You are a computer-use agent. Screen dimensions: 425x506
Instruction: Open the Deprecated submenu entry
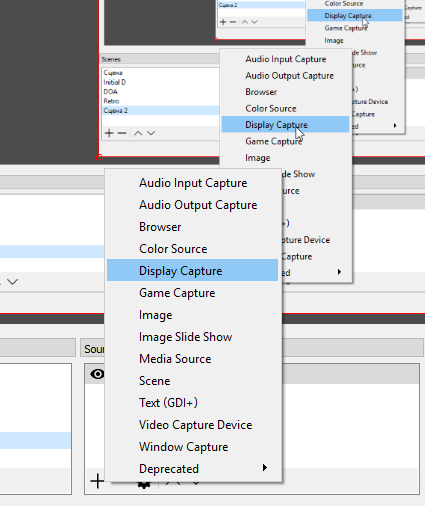point(193,469)
